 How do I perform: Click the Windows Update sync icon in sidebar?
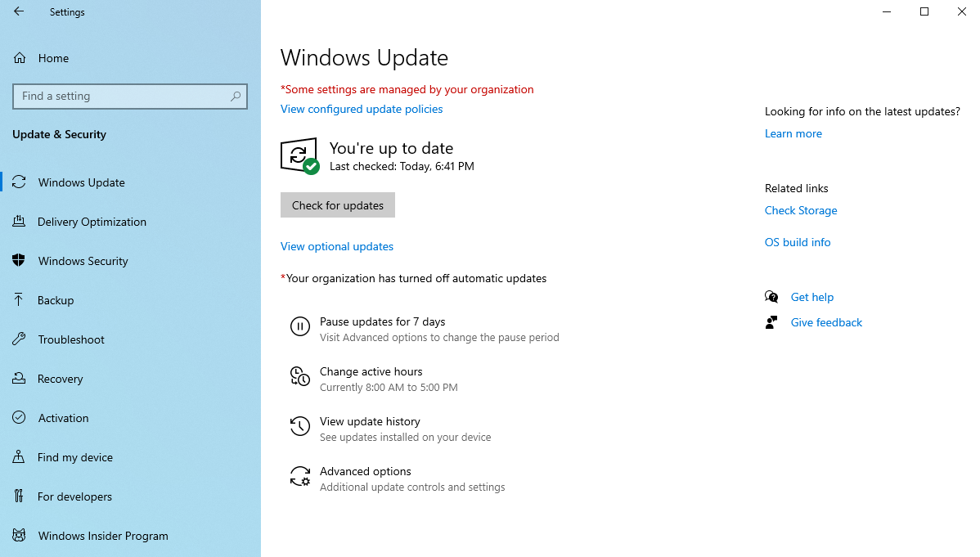point(20,182)
